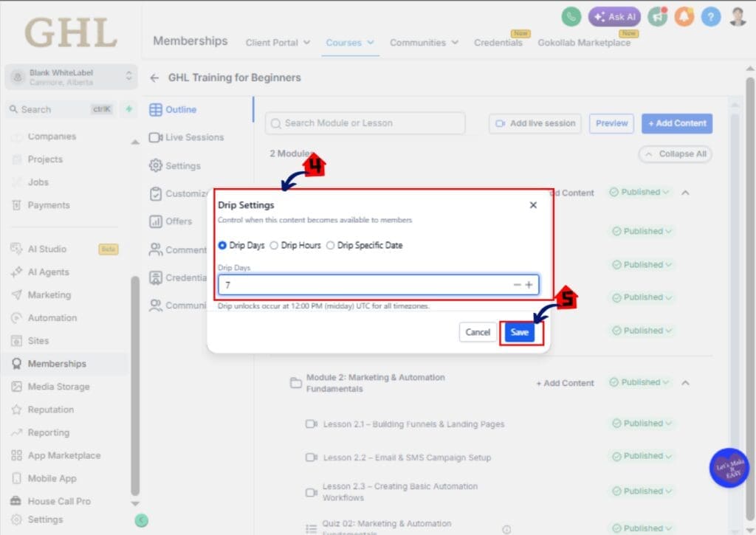Open Payments in sidebar
The width and height of the screenshot is (756, 535).
click(x=48, y=205)
